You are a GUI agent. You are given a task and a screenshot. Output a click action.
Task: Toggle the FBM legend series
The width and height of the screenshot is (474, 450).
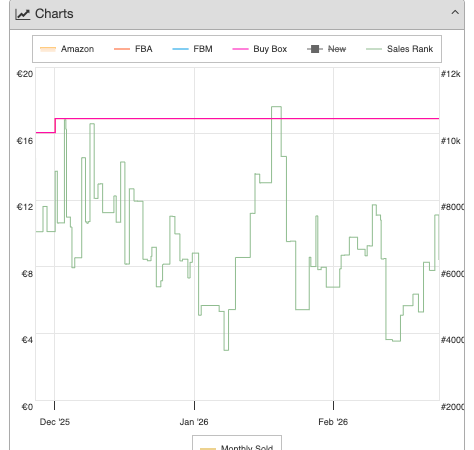point(192,49)
